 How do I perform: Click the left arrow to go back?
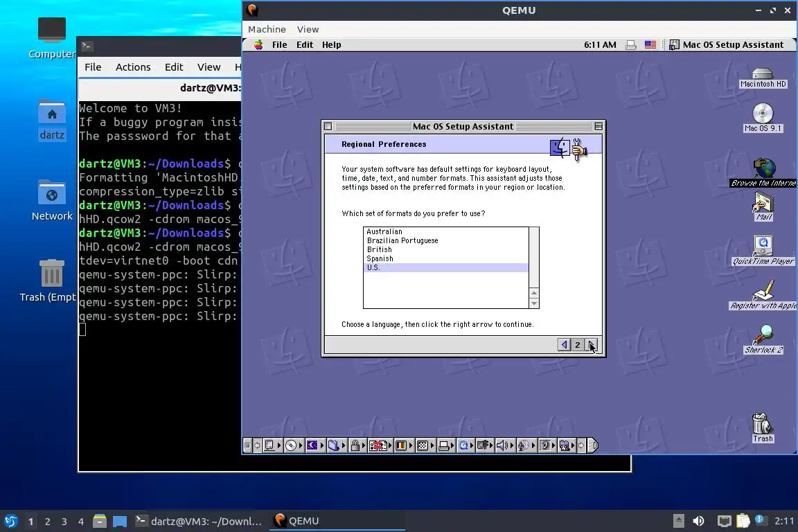coord(564,345)
